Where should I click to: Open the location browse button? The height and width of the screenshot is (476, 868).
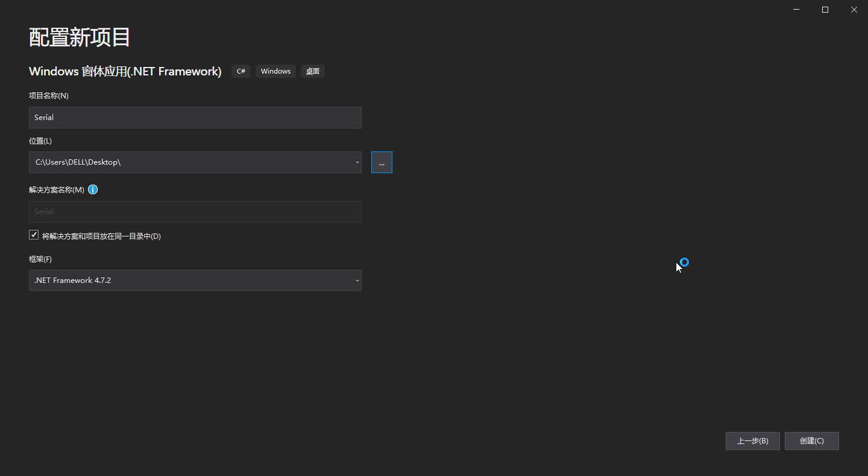pyautogui.click(x=382, y=162)
